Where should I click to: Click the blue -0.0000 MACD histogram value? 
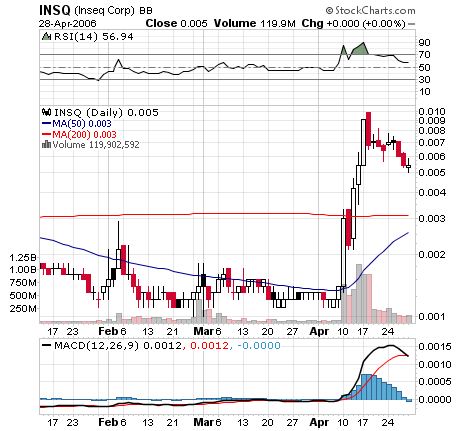259,346
